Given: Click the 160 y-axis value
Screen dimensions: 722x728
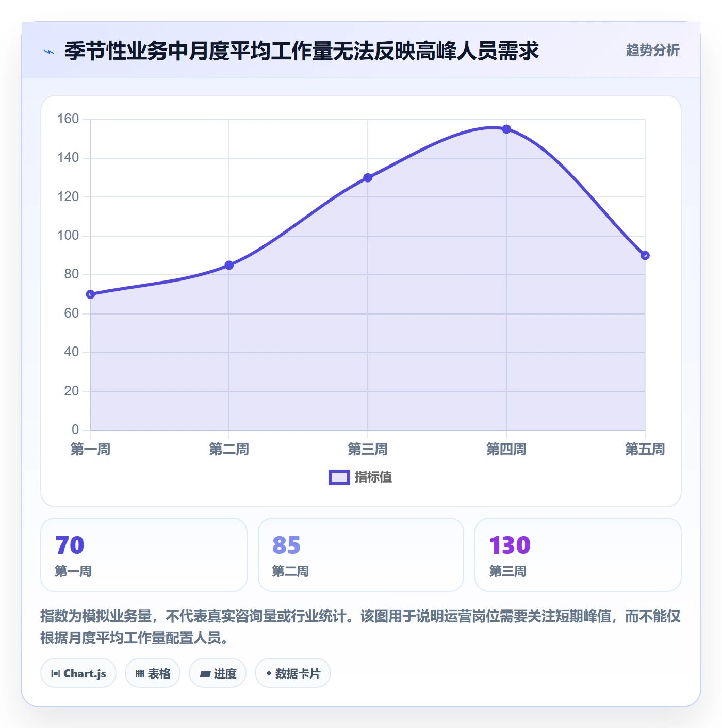Looking at the screenshot, I should pyautogui.click(x=68, y=119).
